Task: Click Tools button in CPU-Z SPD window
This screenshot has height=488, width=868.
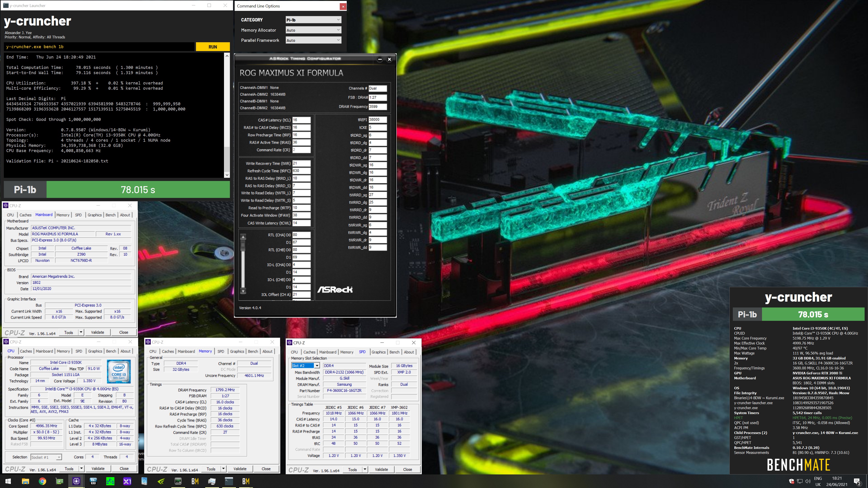Action: pos(352,469)
